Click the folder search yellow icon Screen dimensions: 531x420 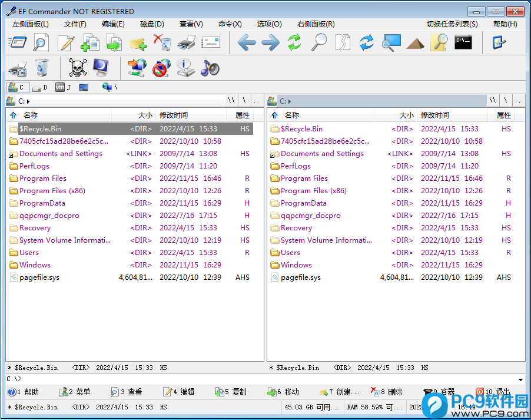tap(439, 43)
